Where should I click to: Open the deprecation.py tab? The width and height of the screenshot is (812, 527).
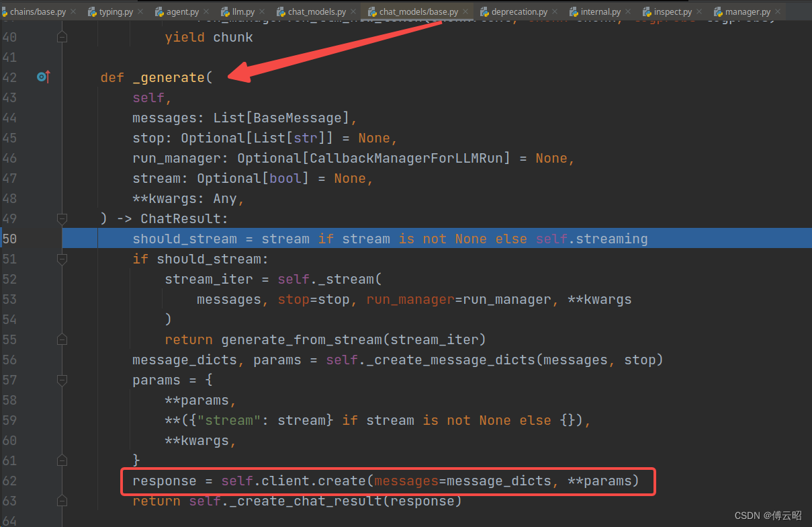coord(519,12)
